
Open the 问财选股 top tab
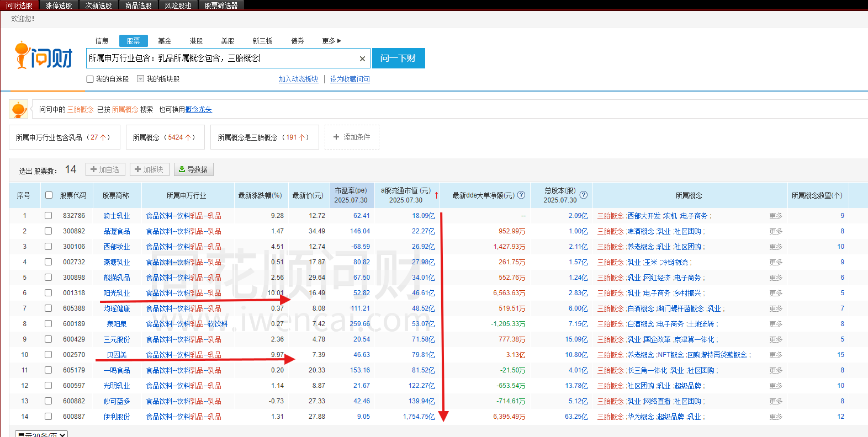point(19,6)
